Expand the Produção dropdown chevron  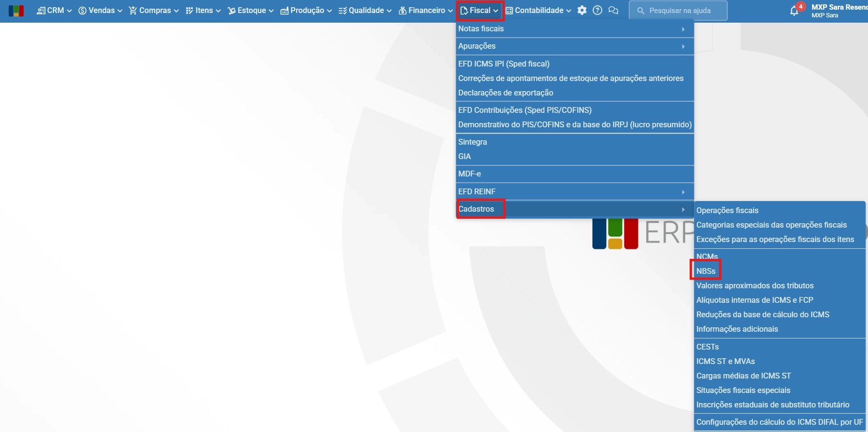[x=329, y=11]
